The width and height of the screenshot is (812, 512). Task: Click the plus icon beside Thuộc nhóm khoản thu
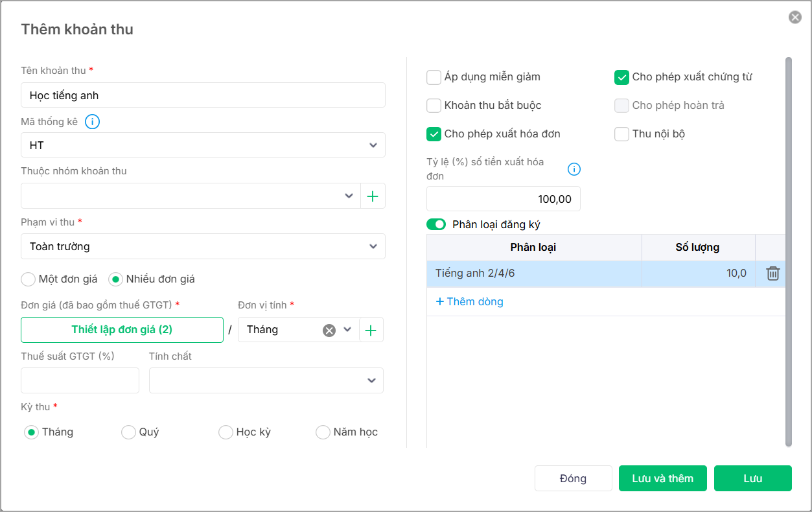point(373,196)
